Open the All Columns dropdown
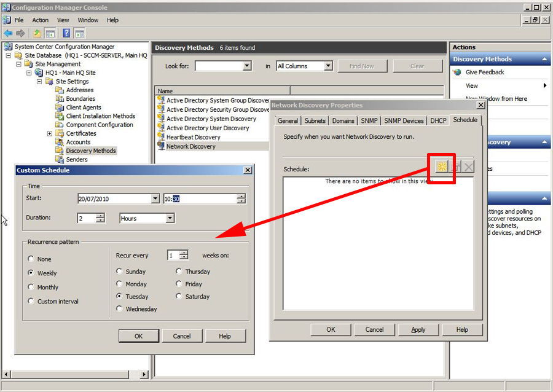Viewport: 553px width, 392px height. pyautogui.click(x=328, y=66)
